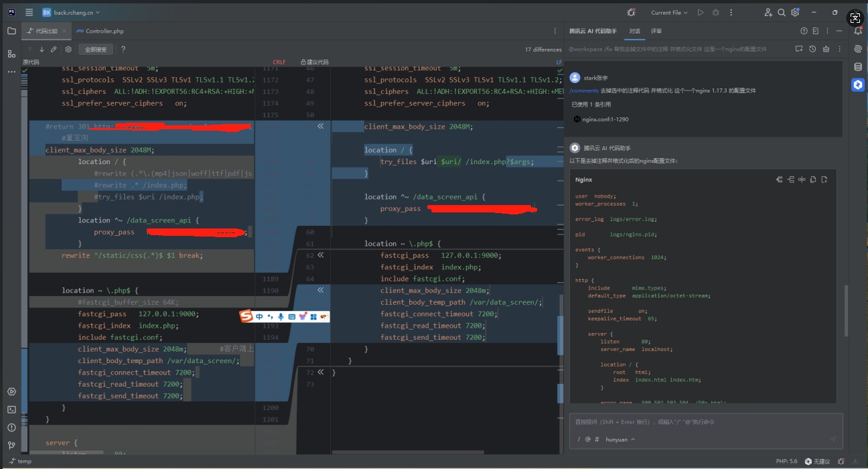The height and width of the screenshot is (469, 868).
Task: Open diff help question mark
Action: point(123,49)
